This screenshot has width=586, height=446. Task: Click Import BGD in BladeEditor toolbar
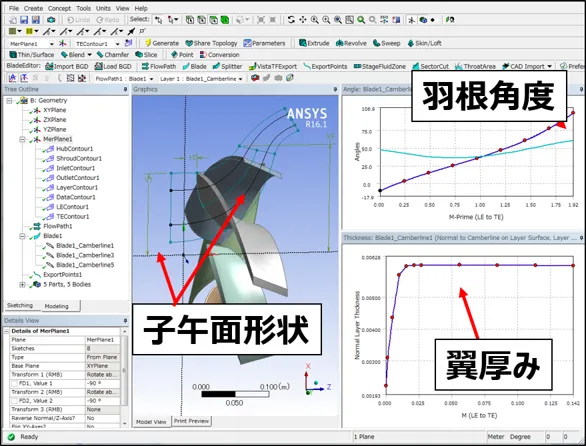pos(67,66)
